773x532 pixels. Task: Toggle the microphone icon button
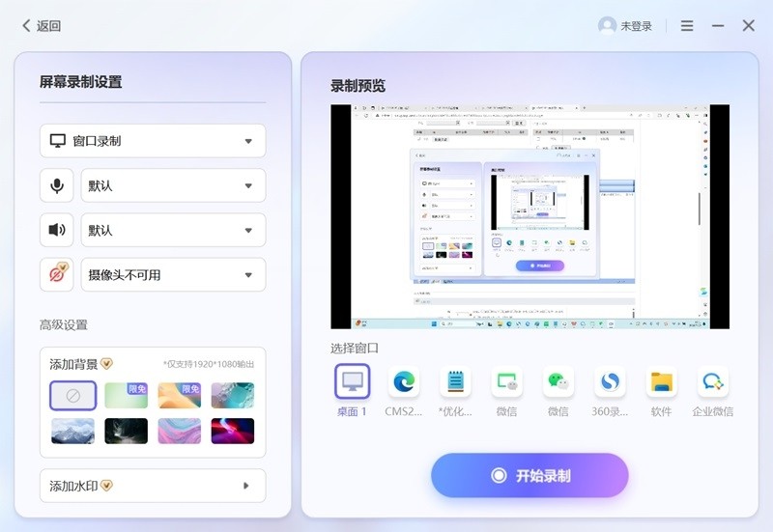coord(57,185)
